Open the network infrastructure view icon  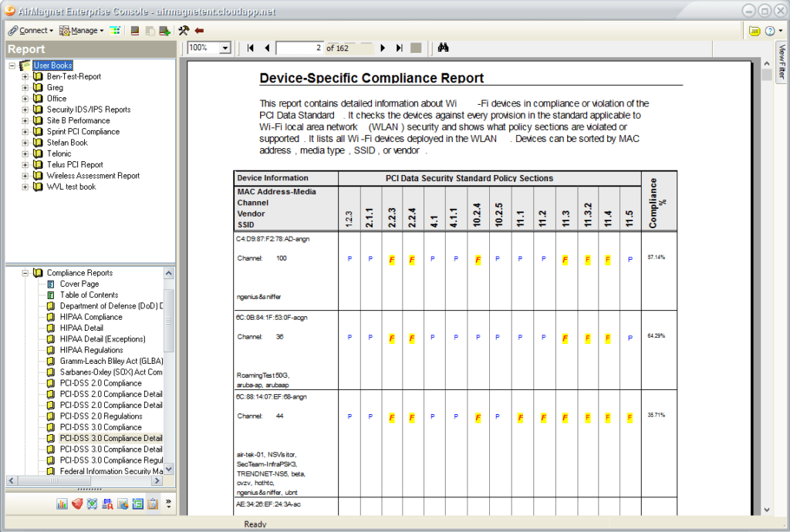point(93,503)
